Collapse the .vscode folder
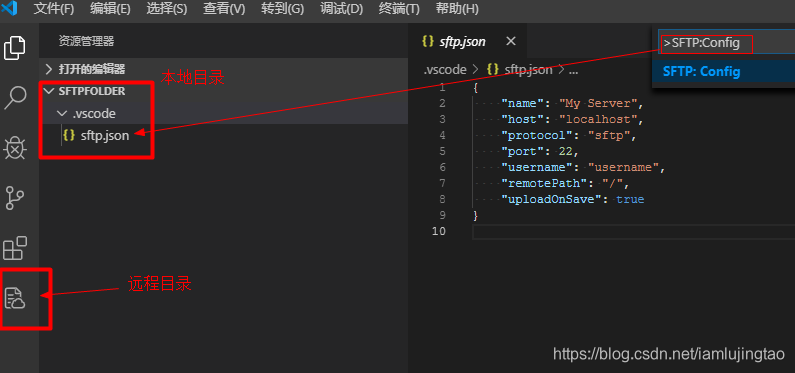Image resolution: width=795 pixels, height=373 pixels. tap(223, 114)
